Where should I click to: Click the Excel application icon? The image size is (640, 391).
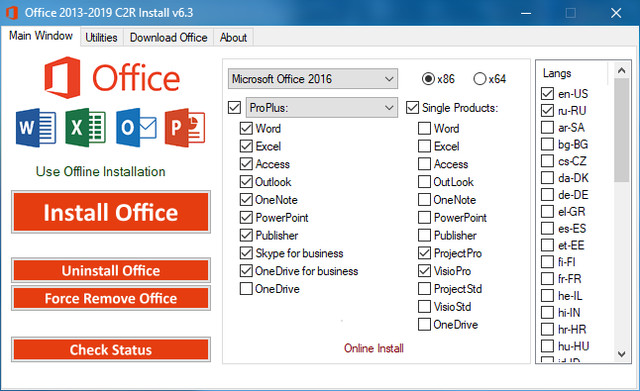click(x=86, y=128)
